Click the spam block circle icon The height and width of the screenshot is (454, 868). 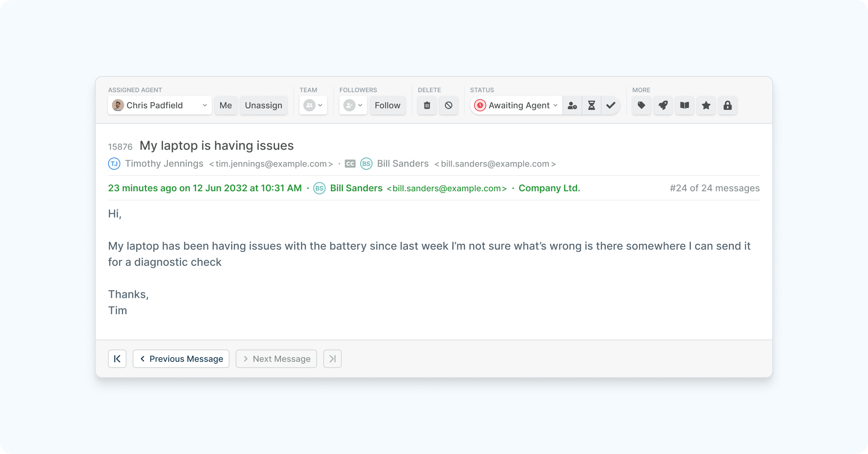click(448, 105)
